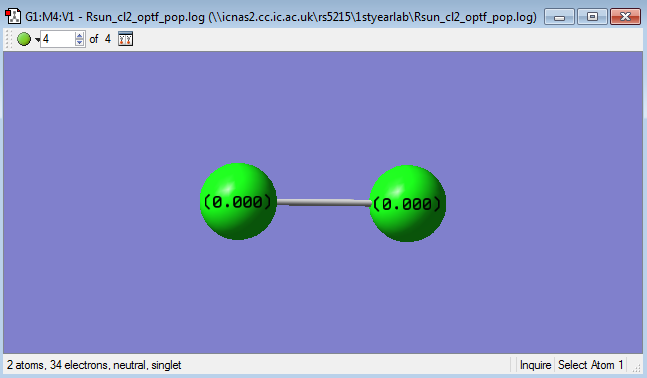Click the 'of 4' frame count label

(100, 39)
